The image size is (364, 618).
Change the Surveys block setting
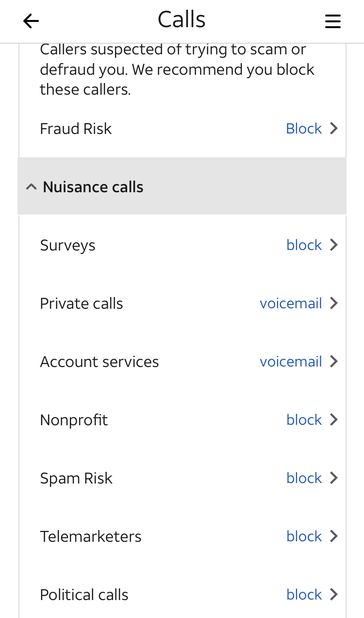304,245
